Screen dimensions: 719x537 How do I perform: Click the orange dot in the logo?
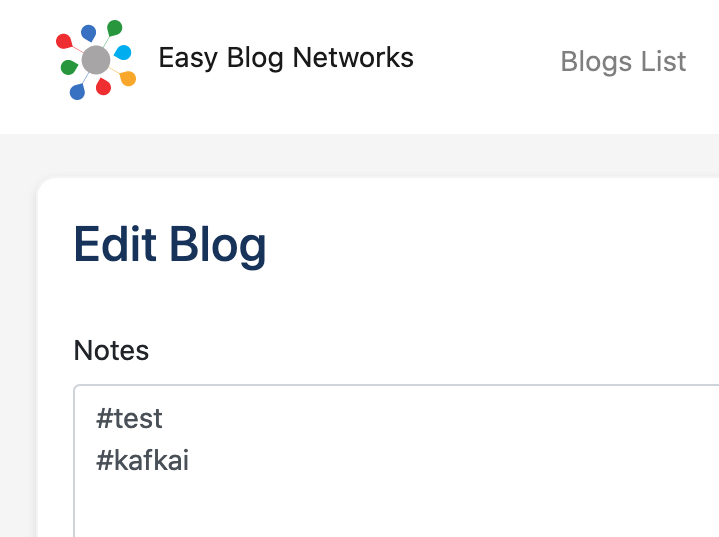click(x=128, y=78)
